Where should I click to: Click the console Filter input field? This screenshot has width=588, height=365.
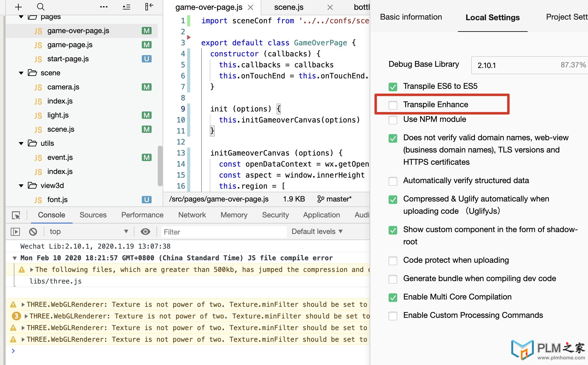click(224, 232)
